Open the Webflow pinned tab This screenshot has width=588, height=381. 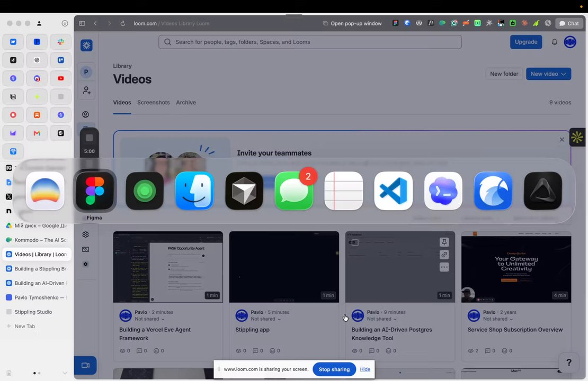tap(13, 42)
